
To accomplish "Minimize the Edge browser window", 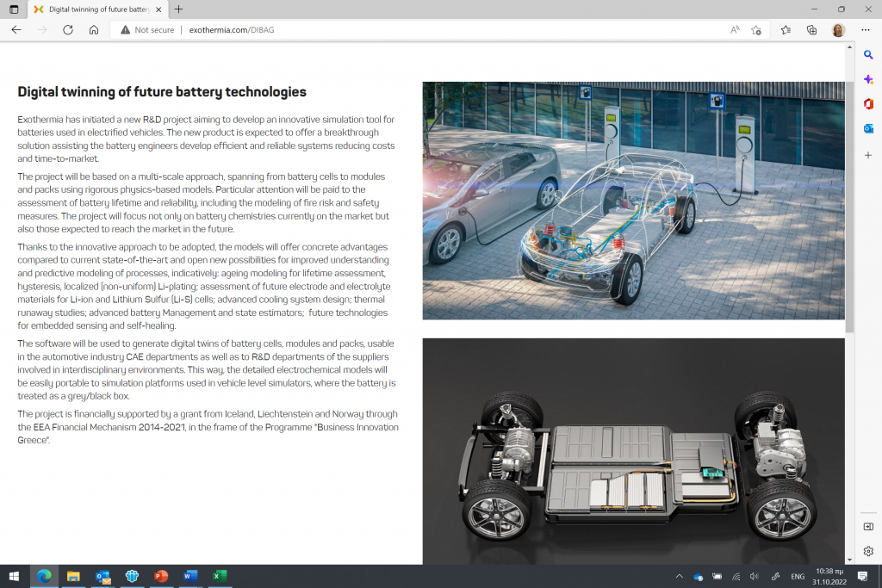I will (x=814, y=9).
